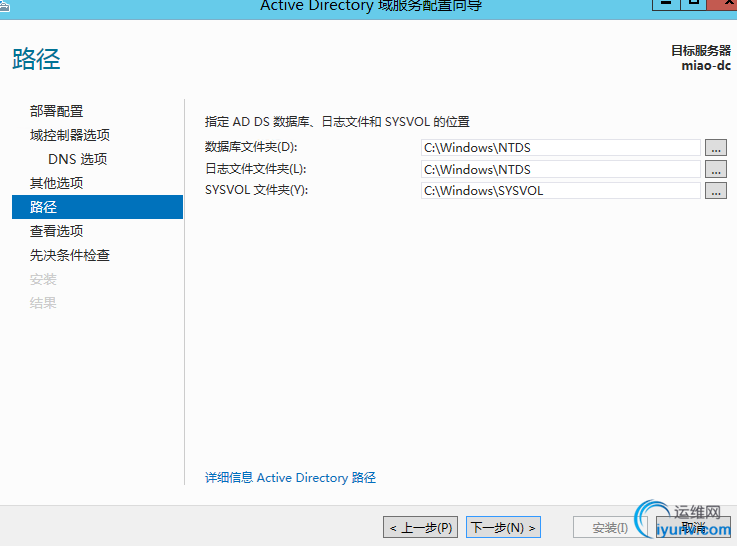
Task: Click the 数据库文件夹 path input field
Action: tap(561, 148)
